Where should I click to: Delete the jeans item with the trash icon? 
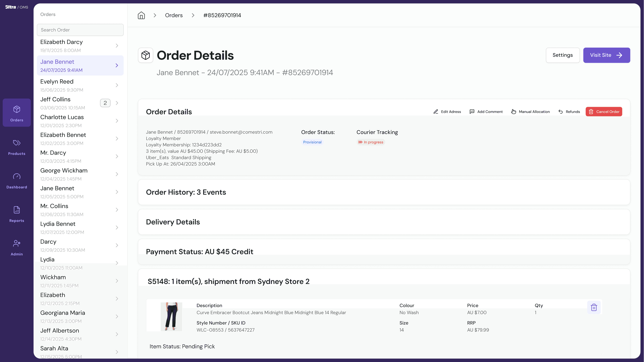tap(594, 307)
